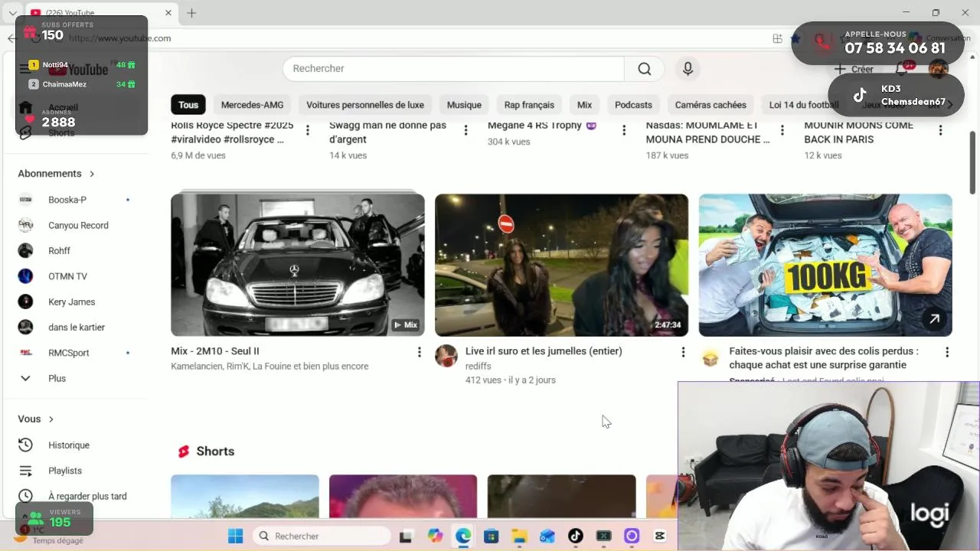Screen dimensions: 980x551
Task: Open options for MOUNIR MOONS video
Action: [x=940, y=130]
